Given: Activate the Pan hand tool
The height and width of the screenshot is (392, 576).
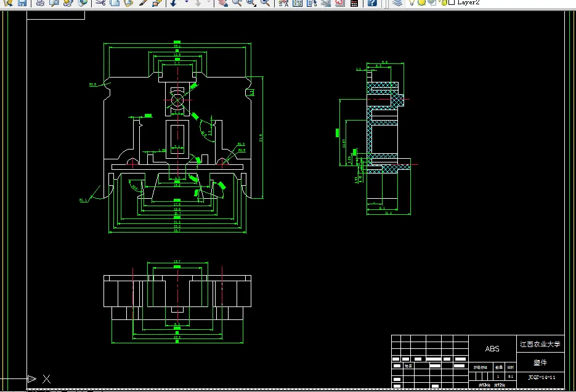Looking at the screenshot, I should pyautogui.click(x=222, y=2).
